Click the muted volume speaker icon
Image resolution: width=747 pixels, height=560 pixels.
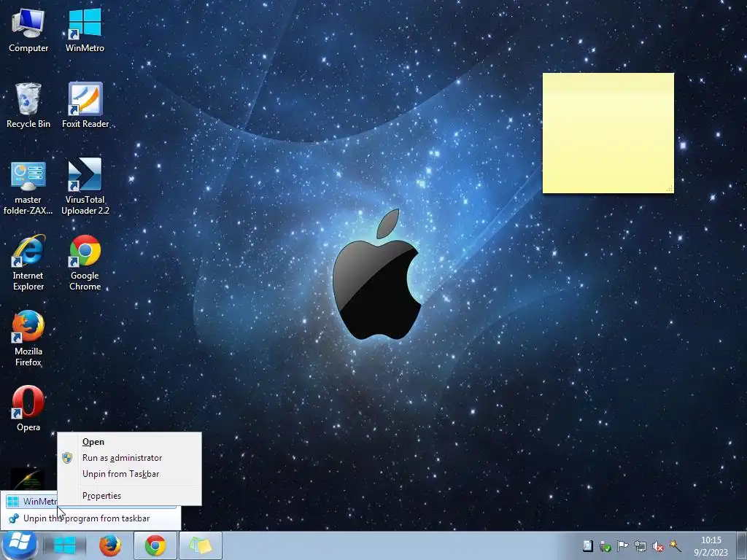tap(658, 546)
